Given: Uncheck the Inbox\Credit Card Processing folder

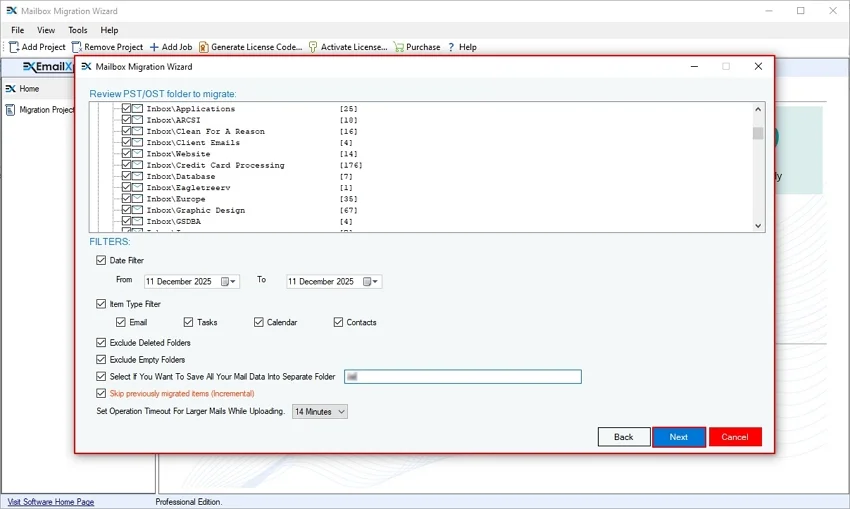Looking at the screenshot, I should click(x=126, y=165).
